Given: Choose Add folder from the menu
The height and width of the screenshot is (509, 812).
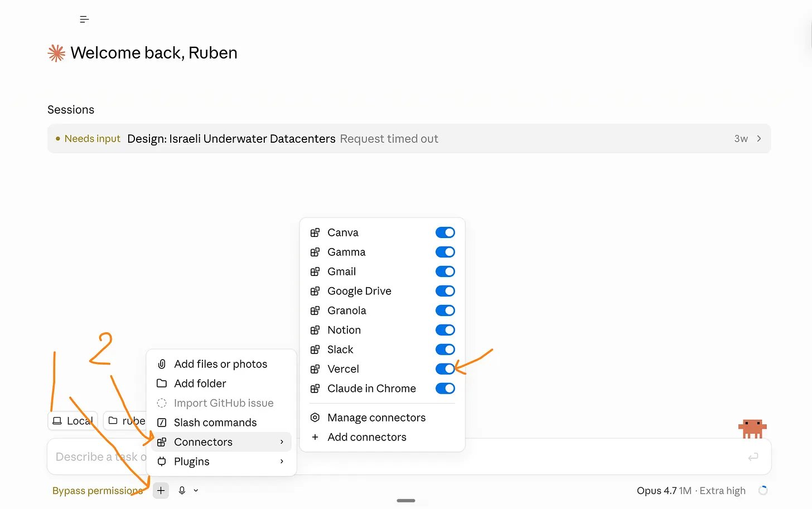Looking at the screenshot, I should coord(221,384).
